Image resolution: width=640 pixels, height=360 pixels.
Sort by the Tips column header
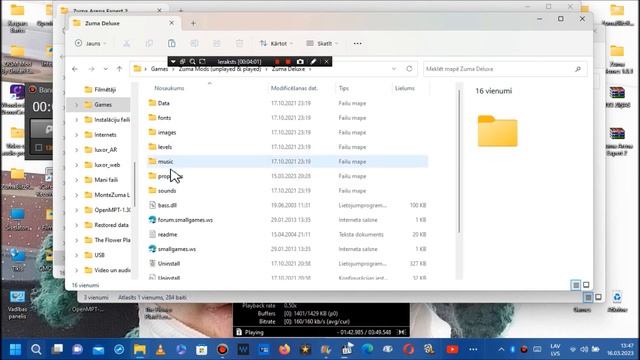pyautogui.click(x=344, y=88)
